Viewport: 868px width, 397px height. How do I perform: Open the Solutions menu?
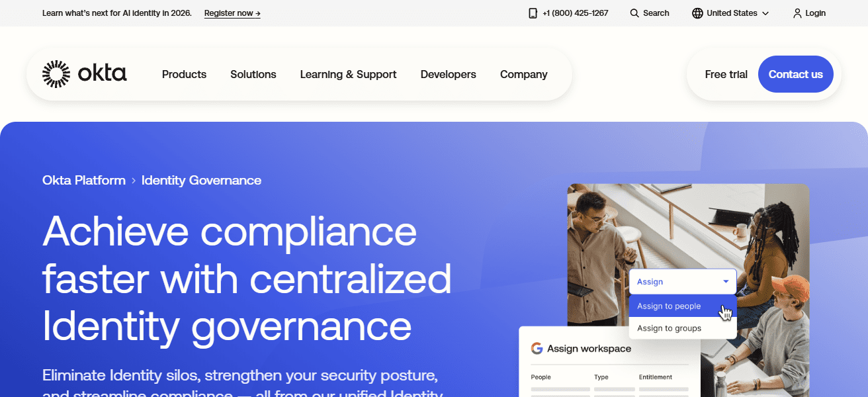tap(253, 74)
